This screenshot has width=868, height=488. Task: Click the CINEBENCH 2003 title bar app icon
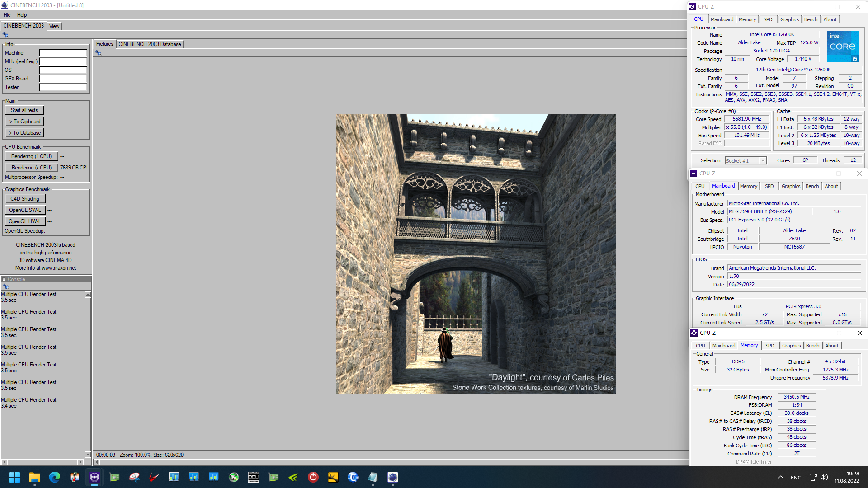pos(5,5)
